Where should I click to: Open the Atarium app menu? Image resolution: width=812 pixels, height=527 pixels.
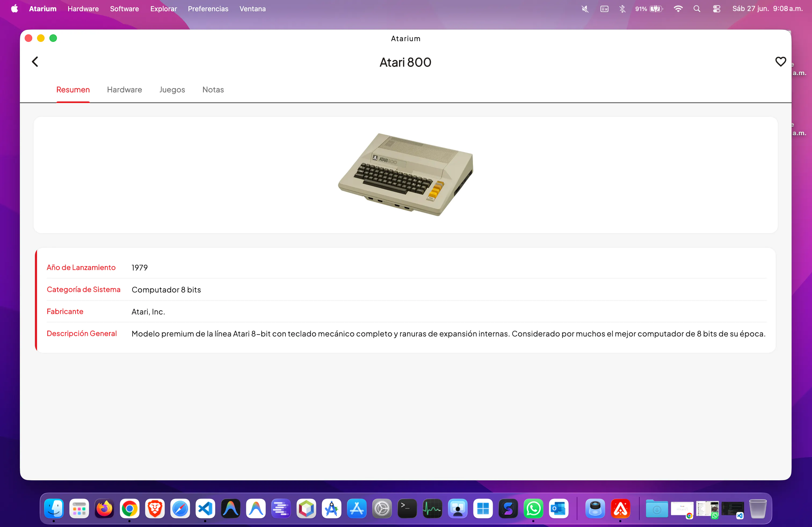pos(43,9)
